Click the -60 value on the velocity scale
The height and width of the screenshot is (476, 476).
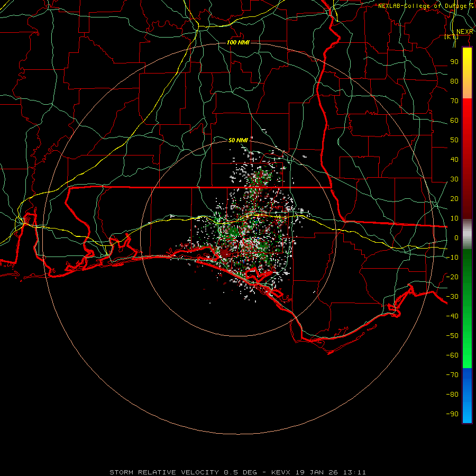(x=452, y=355)
